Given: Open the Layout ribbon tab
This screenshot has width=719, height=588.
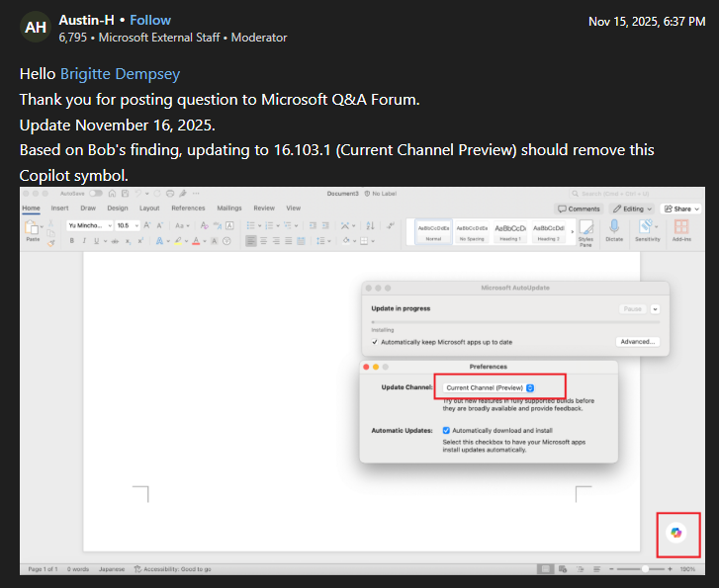Looking at the screenshot, I should (149, 209).
